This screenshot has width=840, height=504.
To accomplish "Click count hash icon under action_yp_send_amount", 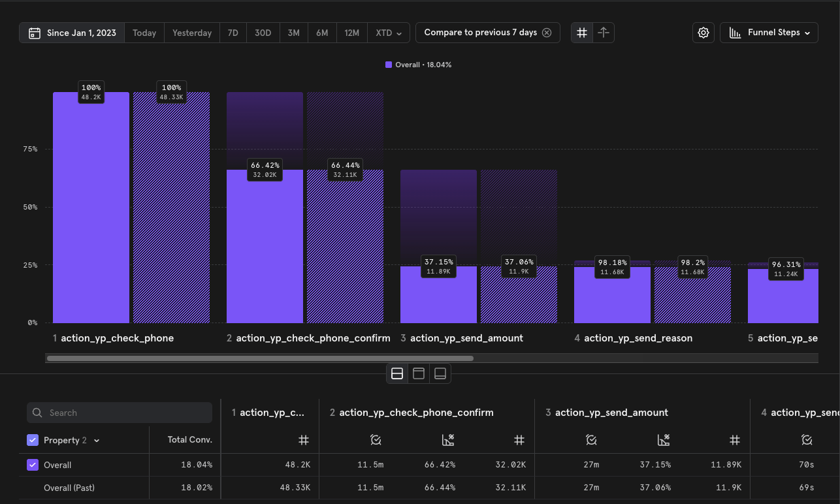I will (734, 441).
